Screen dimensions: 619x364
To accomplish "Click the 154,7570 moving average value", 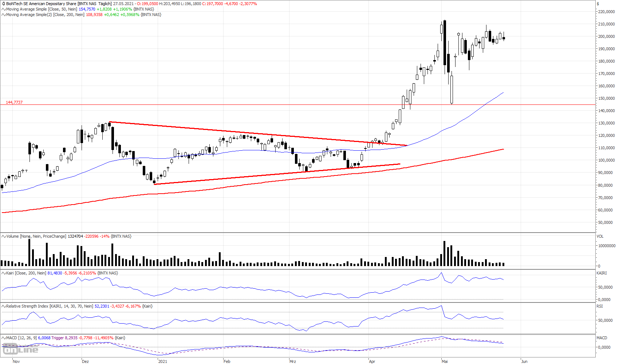I will pyautogui.click(x=87, y=9).
